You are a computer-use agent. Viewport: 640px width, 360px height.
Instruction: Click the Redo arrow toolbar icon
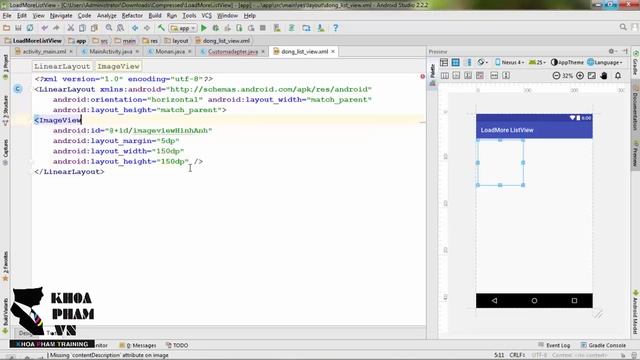[56, 28]
